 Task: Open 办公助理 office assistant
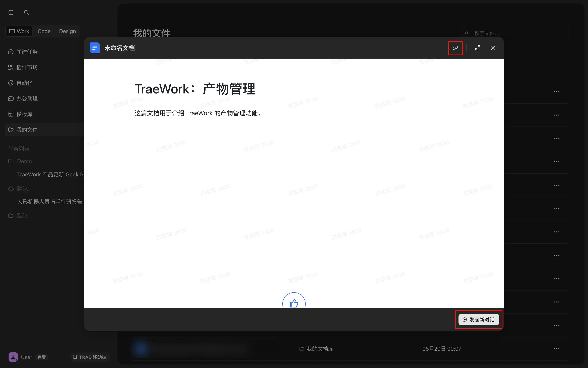(x=44, y=99)
